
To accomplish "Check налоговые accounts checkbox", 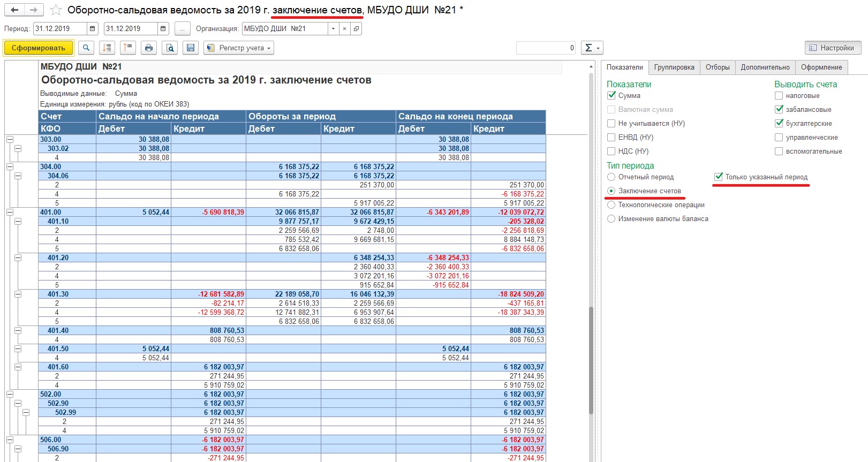I will (x=779, y=95).
